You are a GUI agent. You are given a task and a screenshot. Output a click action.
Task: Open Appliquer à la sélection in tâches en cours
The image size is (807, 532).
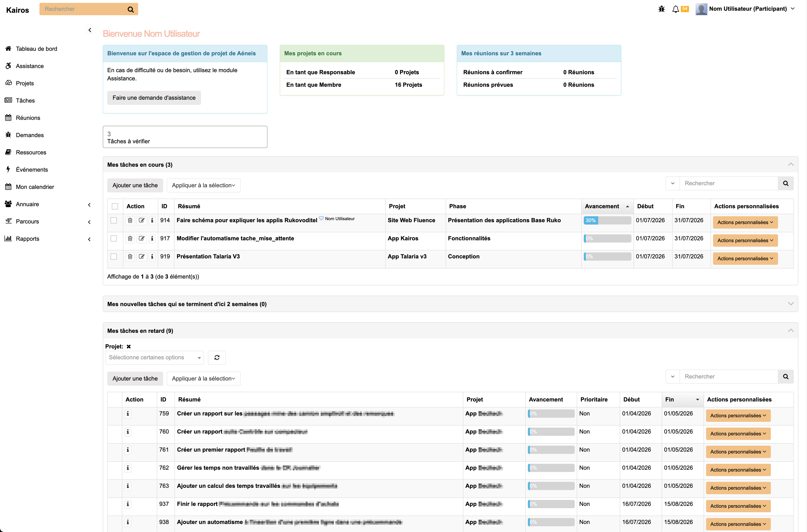pos(203,186)
